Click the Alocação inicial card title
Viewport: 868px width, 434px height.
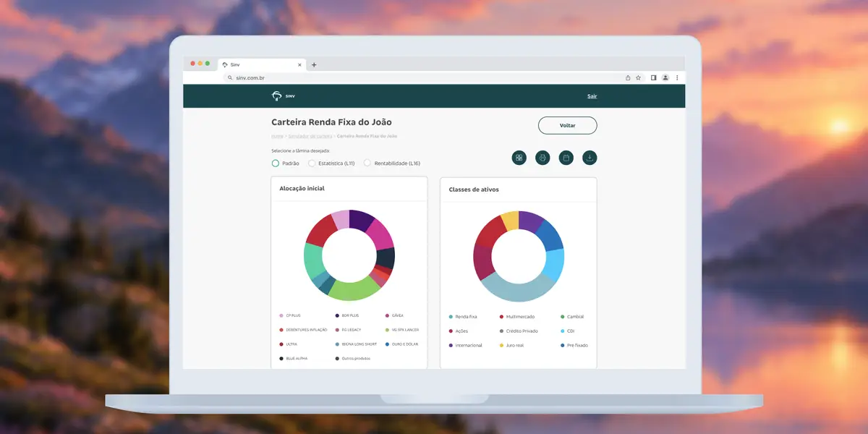pyautogui.click(x=302, y=189)
